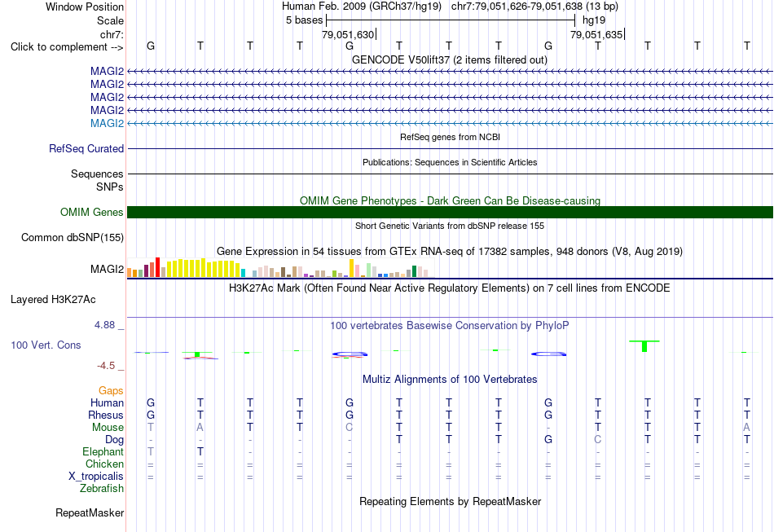774x532 pixels.
Task: Click the RefSeq Curated horizontal gene line
Action: [450, 148]
